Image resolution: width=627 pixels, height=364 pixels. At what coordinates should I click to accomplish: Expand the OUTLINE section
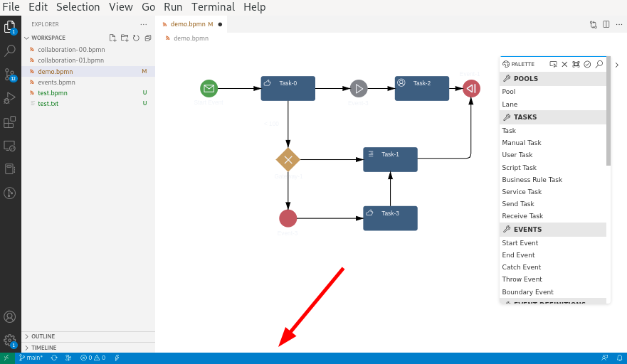tap(88, 336)
